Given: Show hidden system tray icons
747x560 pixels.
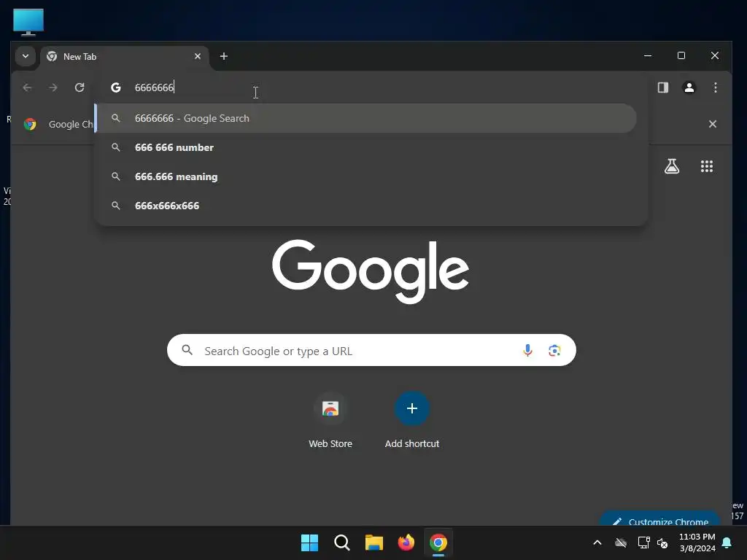Looking at the screenshot, I should tap(597, 542).
